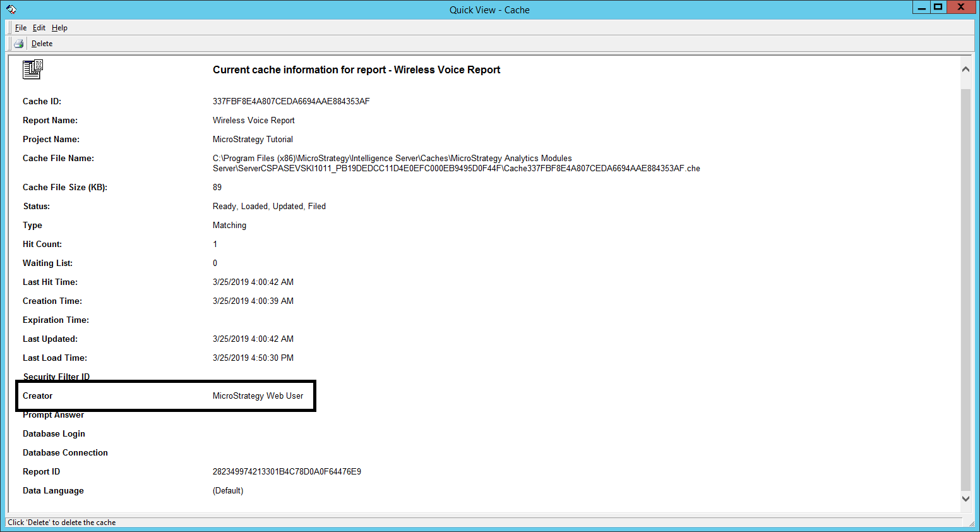
Task: Open the File menu
Action: [21, 28]
